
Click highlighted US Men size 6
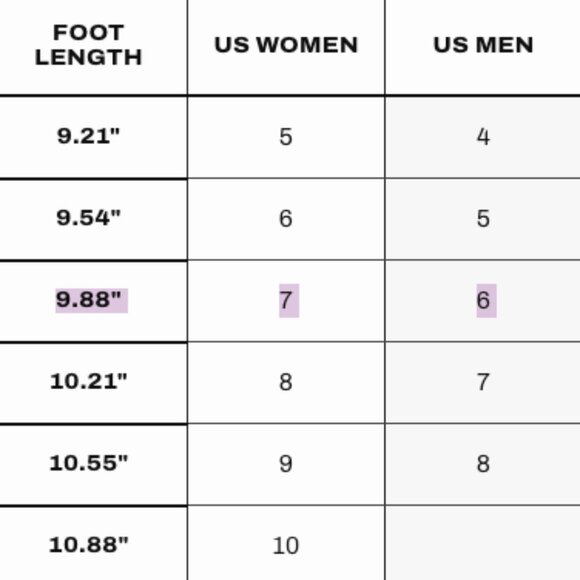coord(486,301)
